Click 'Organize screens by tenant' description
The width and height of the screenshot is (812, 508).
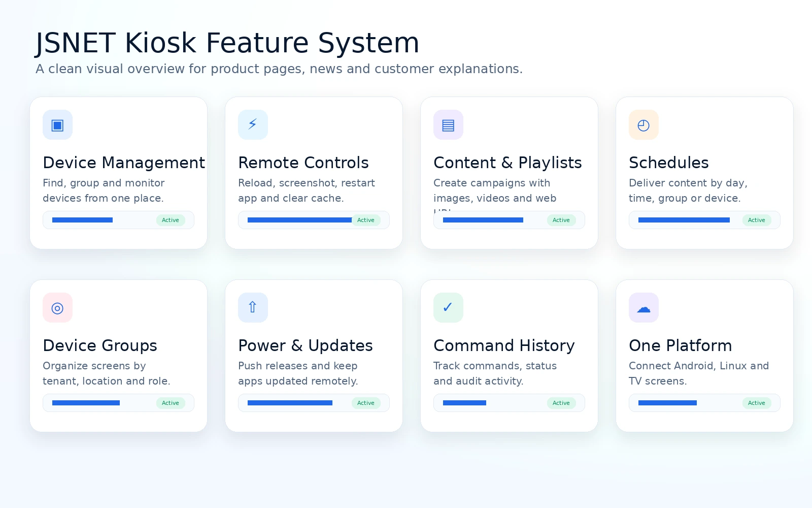107,373
